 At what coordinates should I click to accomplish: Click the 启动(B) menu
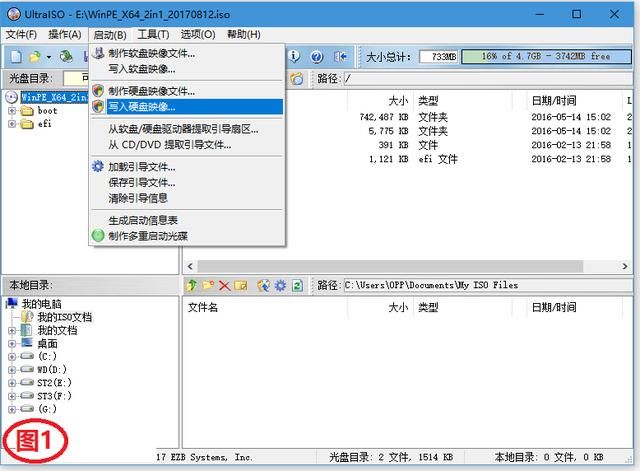110,35
